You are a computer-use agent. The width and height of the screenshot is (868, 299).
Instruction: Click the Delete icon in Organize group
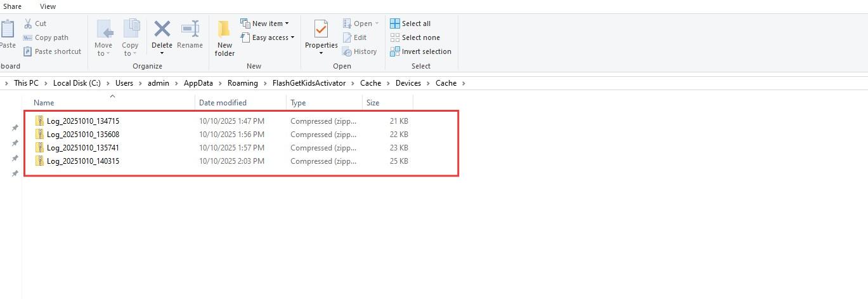(x=162, y=29)
